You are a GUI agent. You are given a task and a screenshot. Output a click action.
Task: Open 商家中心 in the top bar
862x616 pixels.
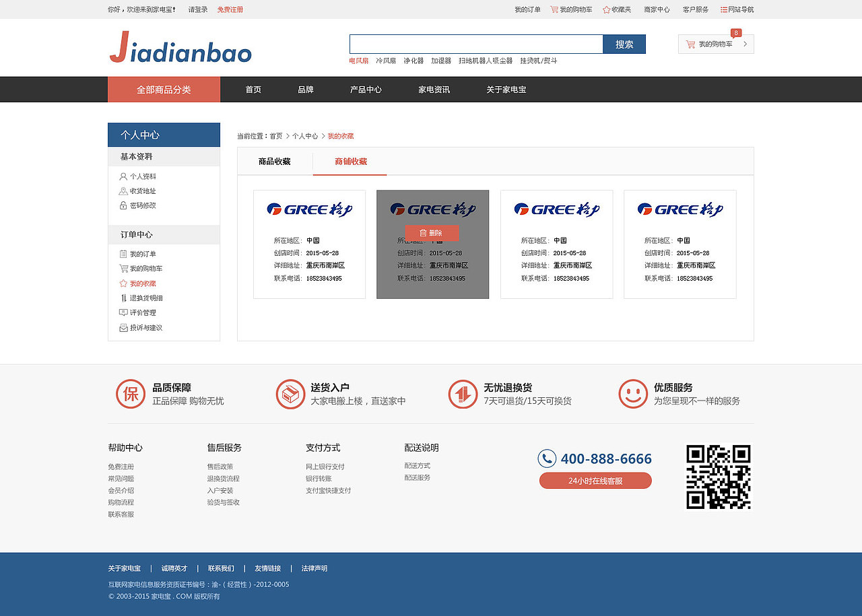click(x=657, y=9)
